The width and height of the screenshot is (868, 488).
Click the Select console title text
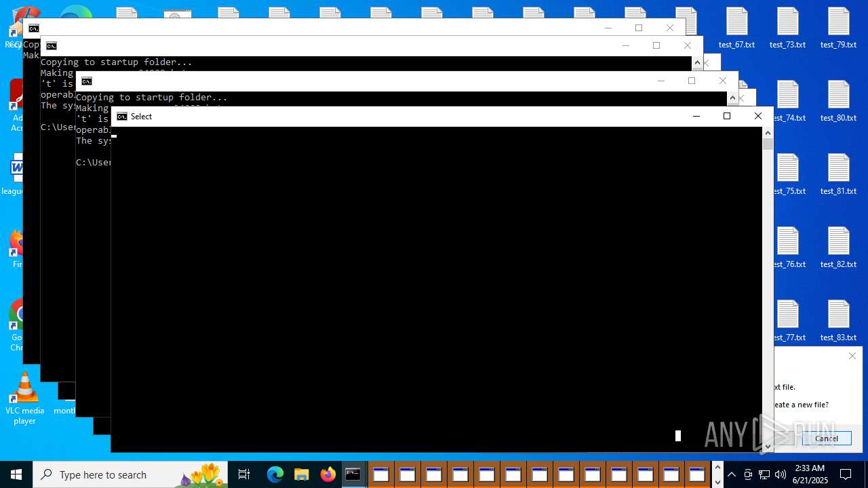142,117
